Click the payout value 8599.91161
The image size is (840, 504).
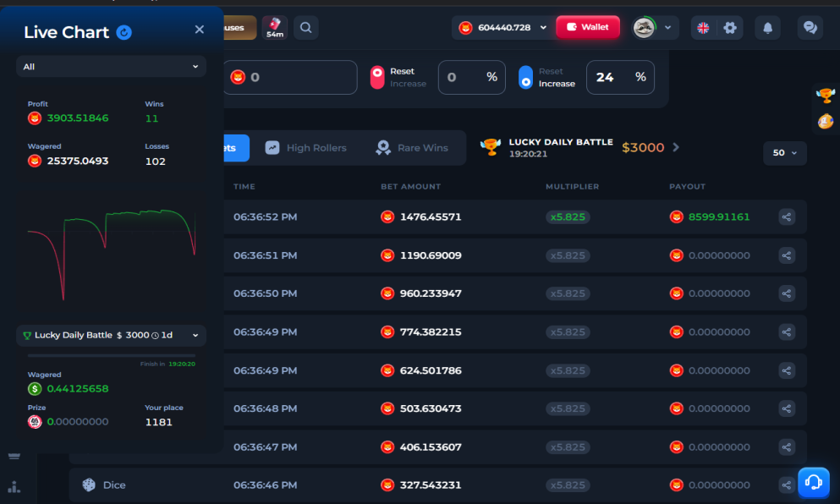tap(719, 217)
